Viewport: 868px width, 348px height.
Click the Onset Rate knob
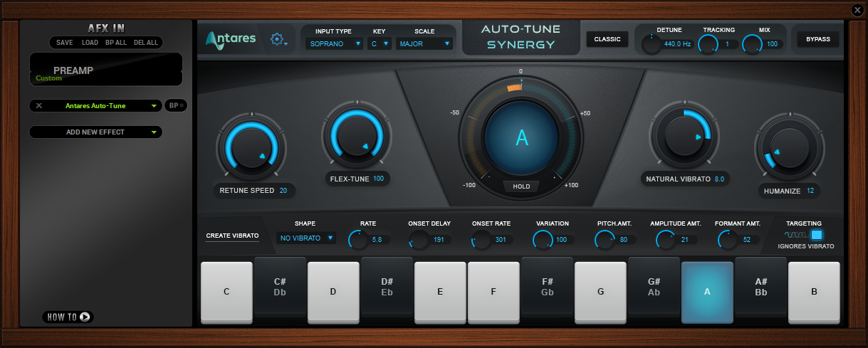click(x=481, y=240)
